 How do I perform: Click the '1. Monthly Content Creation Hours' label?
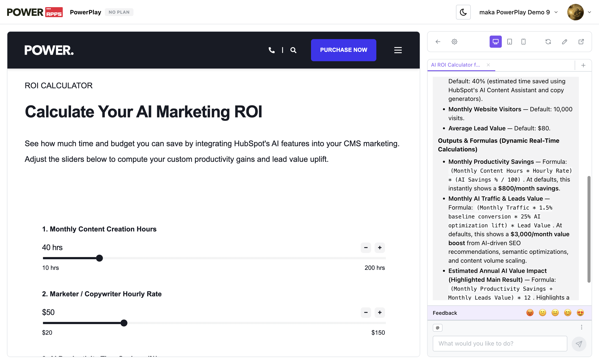[99, 229]
